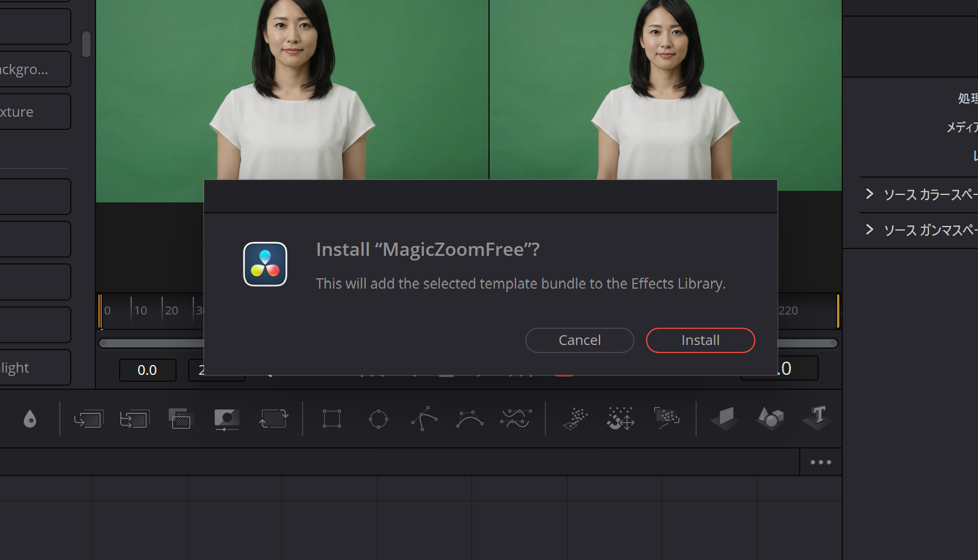
Task: Add the pRender particle node
Action: [667, 418]
